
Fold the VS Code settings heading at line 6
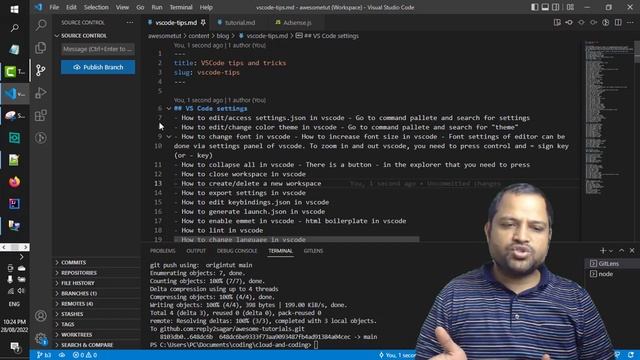(169, 109)
